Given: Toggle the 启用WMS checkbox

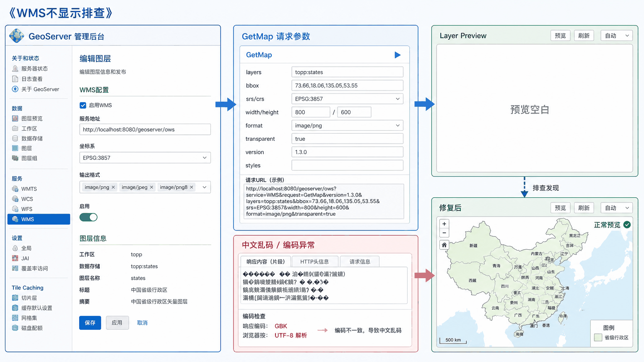Looking at the screenshot, I should (83, 105).
